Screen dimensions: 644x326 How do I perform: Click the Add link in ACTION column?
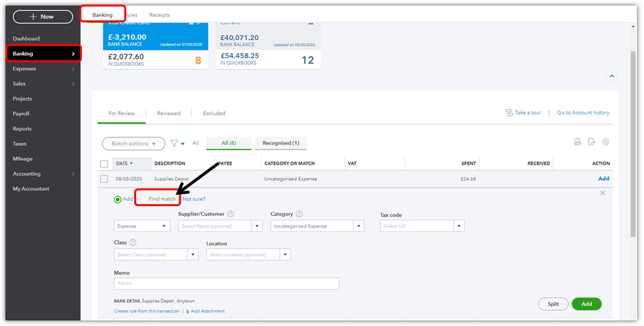point(604,178)
